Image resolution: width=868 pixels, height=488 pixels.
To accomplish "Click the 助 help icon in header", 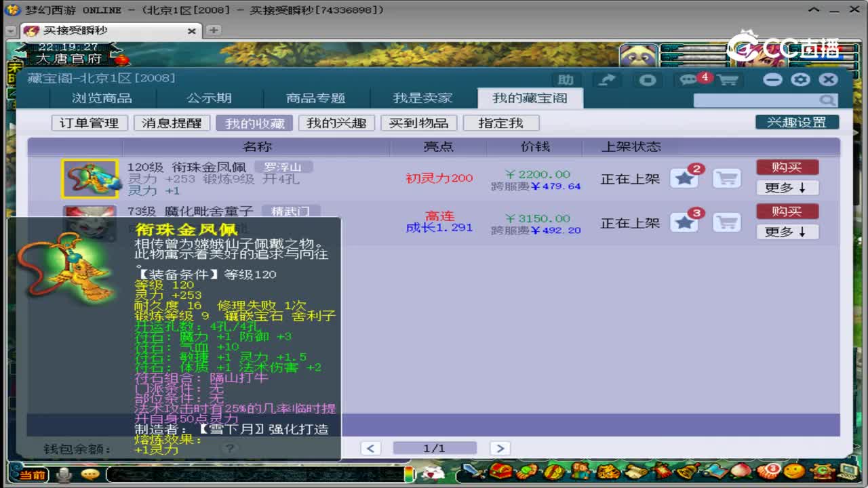I will coord(566,80).
